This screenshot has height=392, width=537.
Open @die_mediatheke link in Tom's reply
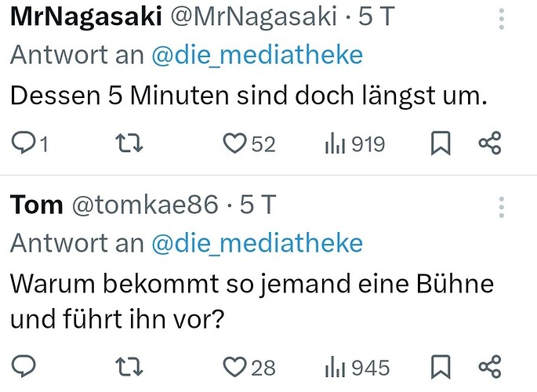click(x=257, y=243)
